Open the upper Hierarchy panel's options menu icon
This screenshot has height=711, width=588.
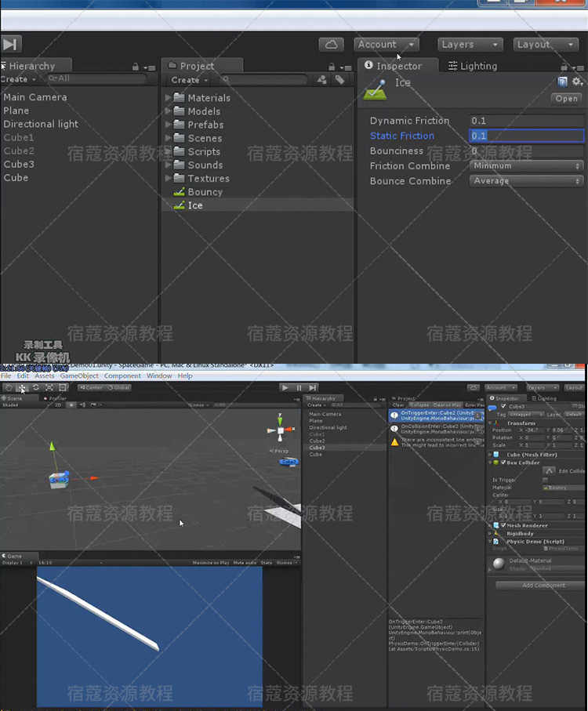(150, 67)
